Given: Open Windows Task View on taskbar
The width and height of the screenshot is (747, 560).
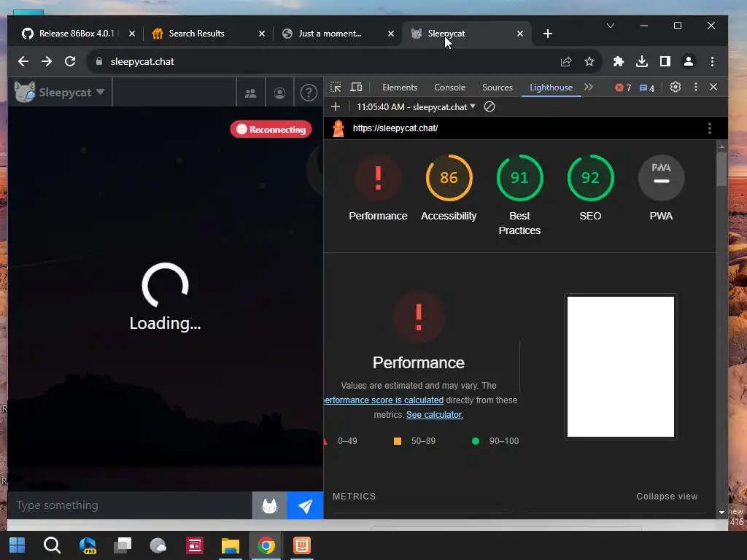Looking at the screenshot, I should coord(123,545).
